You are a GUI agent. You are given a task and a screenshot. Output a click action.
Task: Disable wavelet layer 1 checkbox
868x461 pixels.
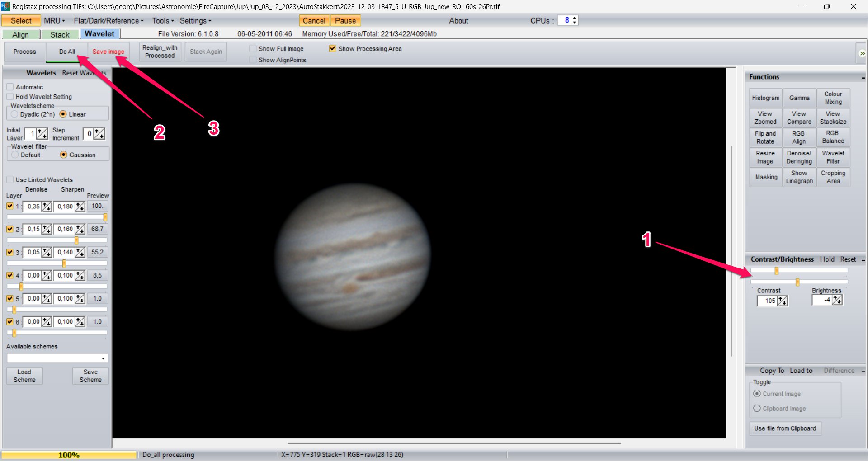[10, 206]
